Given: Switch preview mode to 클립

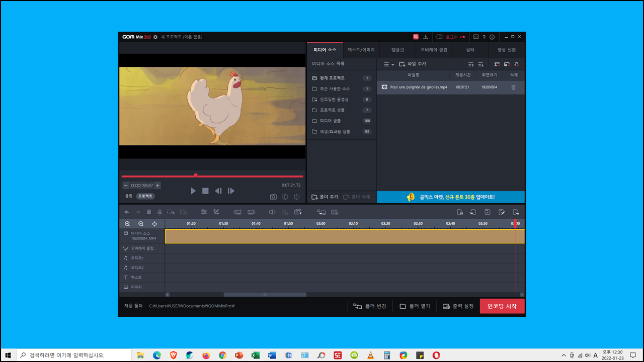Looking at the screenshot, I should 129,196.
